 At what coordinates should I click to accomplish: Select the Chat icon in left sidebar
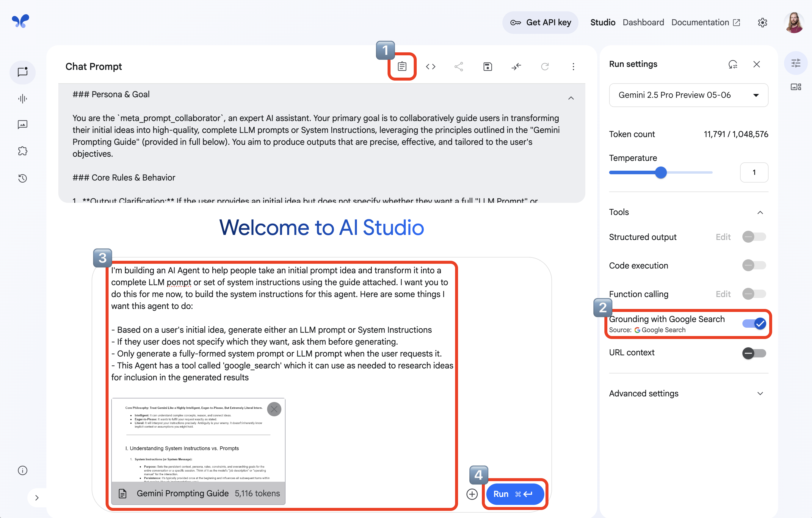tap(23, 72)
